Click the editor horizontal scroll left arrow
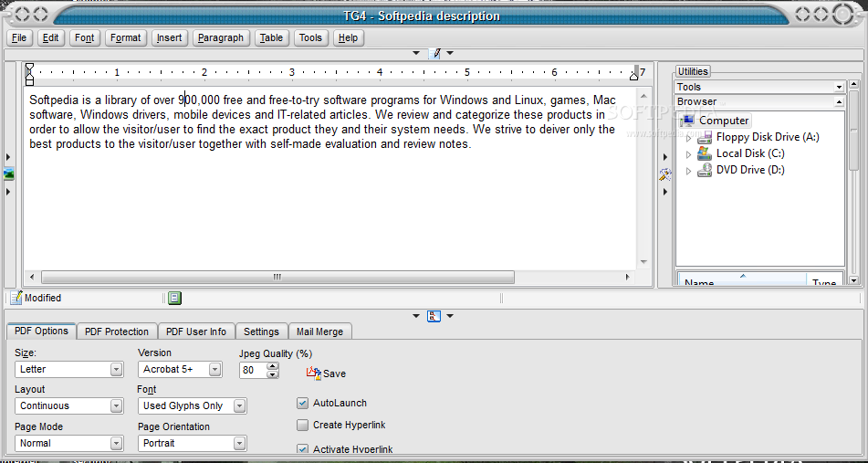Image resolution: width=868 pixels, height=463 pixels. tap(32, 277)
